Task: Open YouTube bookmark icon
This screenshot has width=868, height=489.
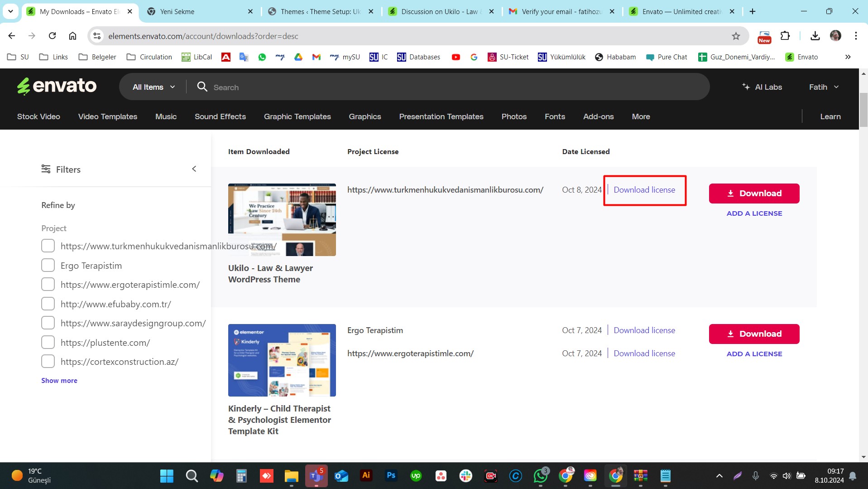Action: pos(456,57)
